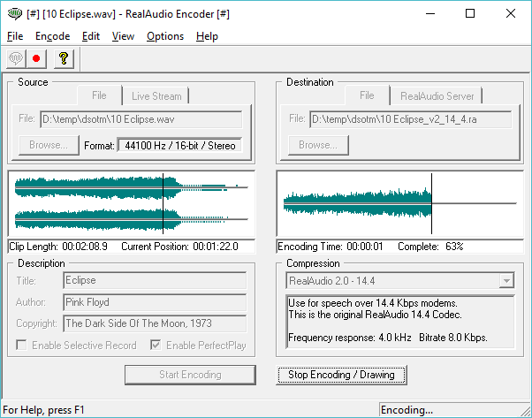Screen dimensions: 532x418
Task: Open the Options menu
Action: [x=165, y=36]
